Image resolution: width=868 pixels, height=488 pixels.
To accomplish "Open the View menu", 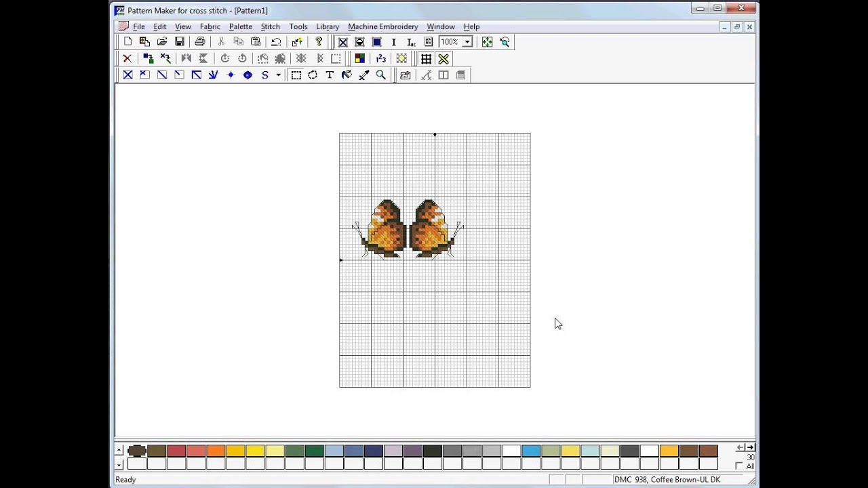I will pos(183,26).
